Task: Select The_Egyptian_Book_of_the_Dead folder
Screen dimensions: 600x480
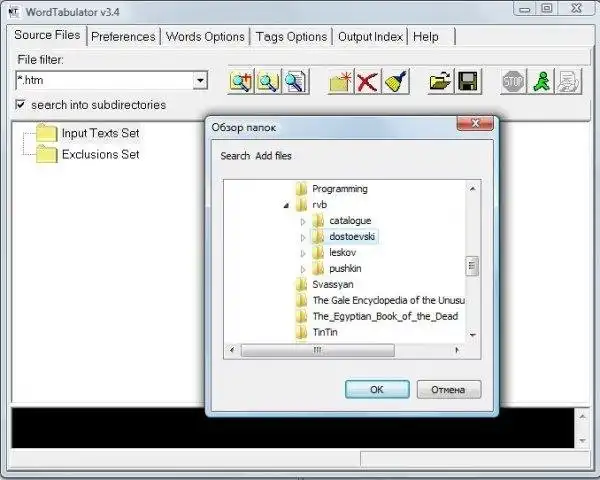Action: coord(385,317)
